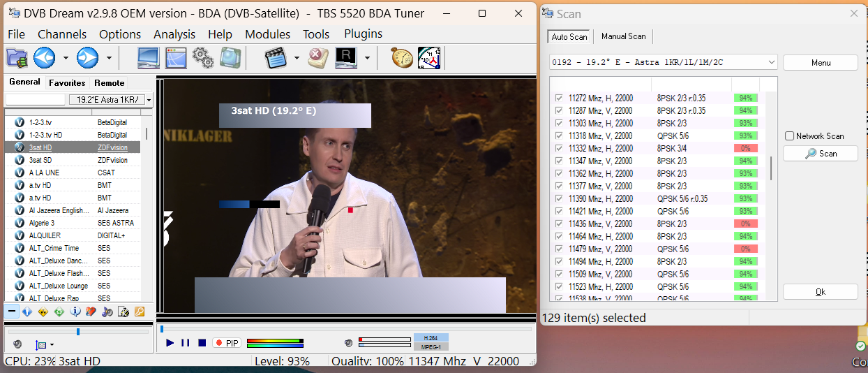The height and width of the screenshot is (373, 868).
Task: Expand dropdown arrow next to next channel icon
Action: [x=109, y=58]
